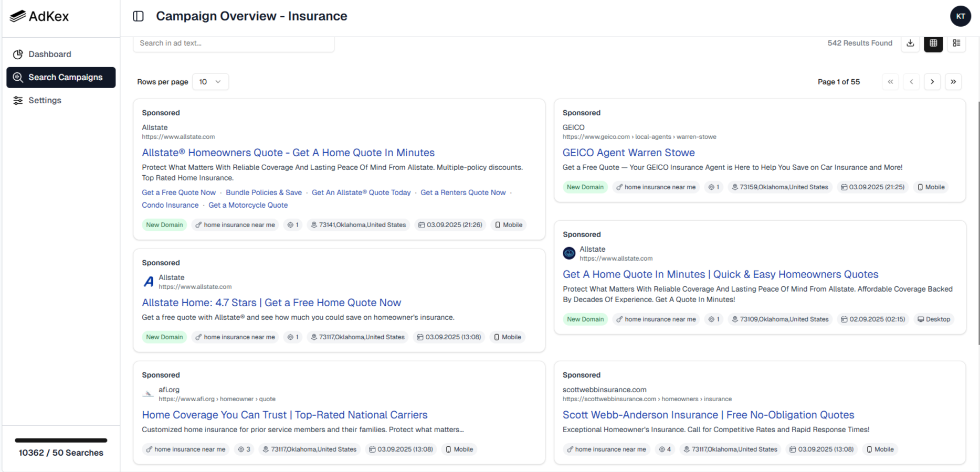980x472 pixels.
Task: Switch to list view layout
Action: tap(956, 44)
